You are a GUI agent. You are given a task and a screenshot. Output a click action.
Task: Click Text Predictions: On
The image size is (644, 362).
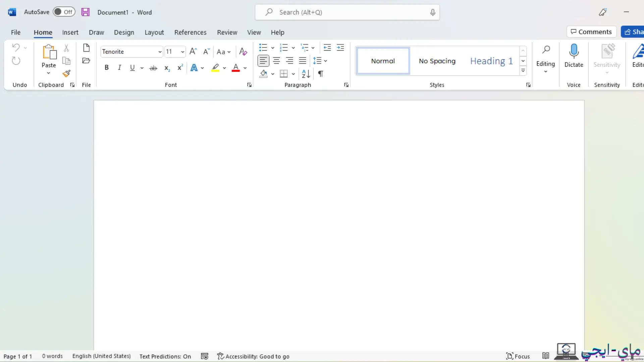coord(165,356)
